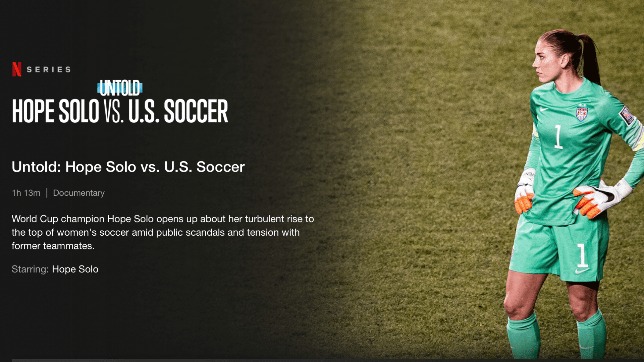Click the 1h 13m runtime text
Screen dimensions: 644x362
pyautogui.click(x=26, y=193)
